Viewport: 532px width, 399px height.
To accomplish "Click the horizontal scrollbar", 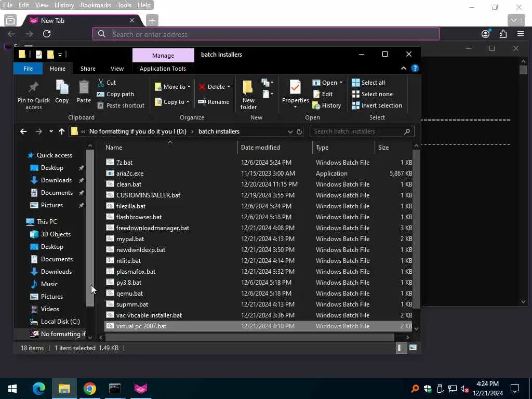I will (249, 337).
